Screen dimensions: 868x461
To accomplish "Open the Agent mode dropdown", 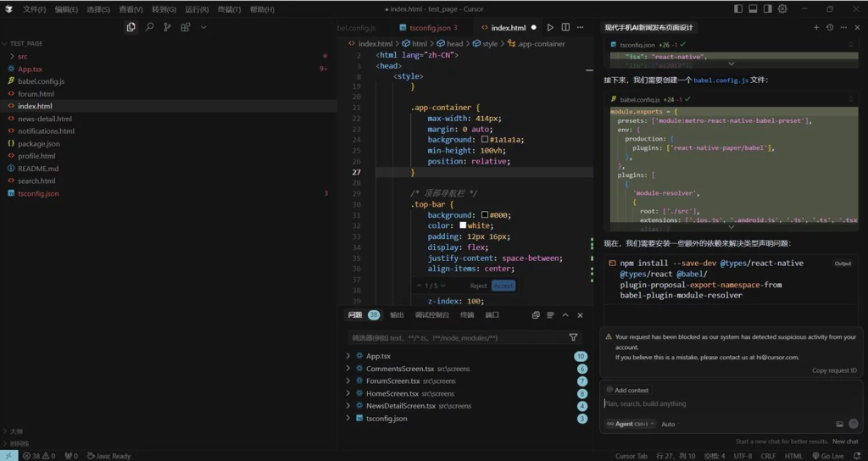I will (630, 424).
